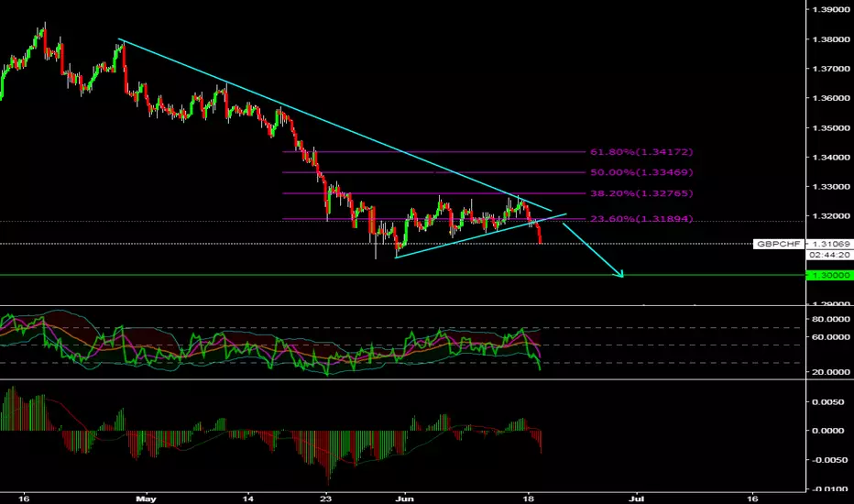854x504 pixels.
Task: Click the 1.36000 price axis value
Action: (x=831, y=98)
